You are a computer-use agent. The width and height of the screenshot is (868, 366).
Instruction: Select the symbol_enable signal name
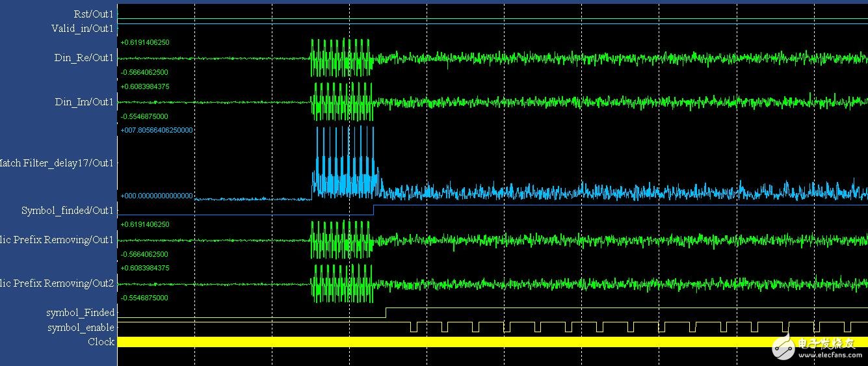[81, 328]
